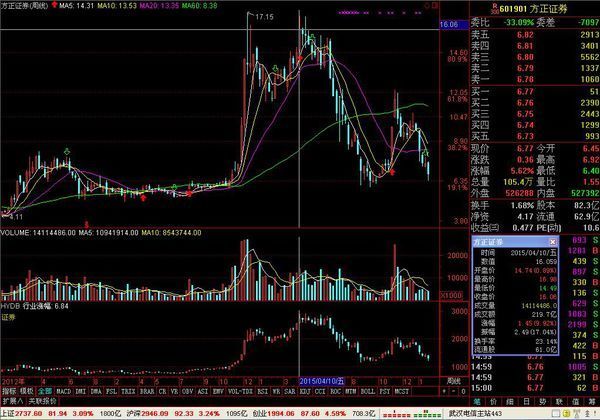Click the 指标 button in the indicator bar
Image resolution: width=600 pixels, height=420 pixels.
(x=10, y=393)
